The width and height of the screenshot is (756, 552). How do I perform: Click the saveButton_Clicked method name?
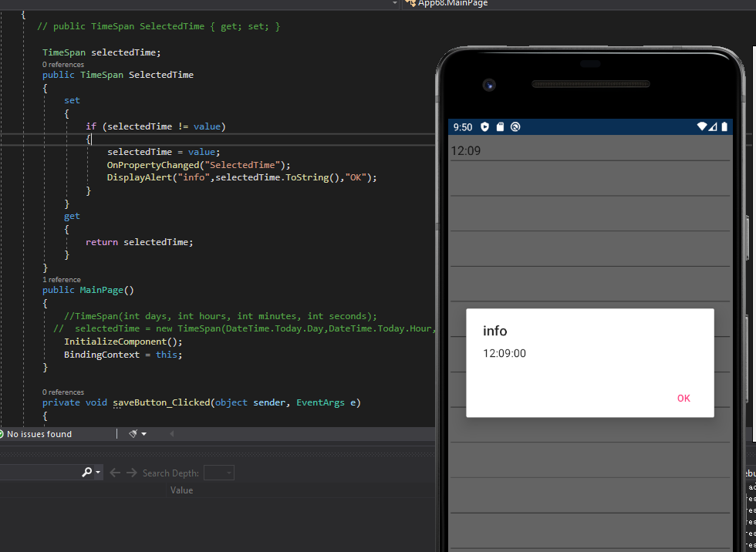[161, 402]
